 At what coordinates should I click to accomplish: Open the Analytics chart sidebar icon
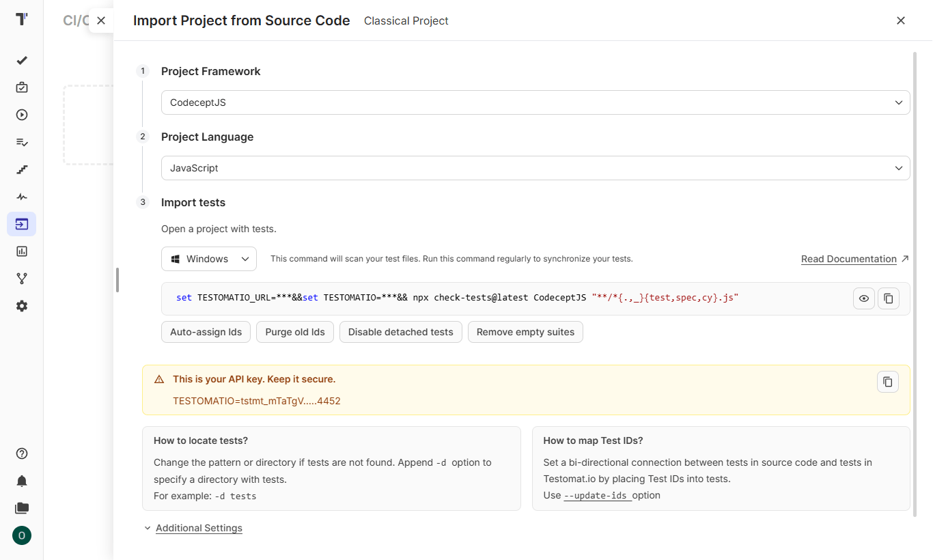22,251
